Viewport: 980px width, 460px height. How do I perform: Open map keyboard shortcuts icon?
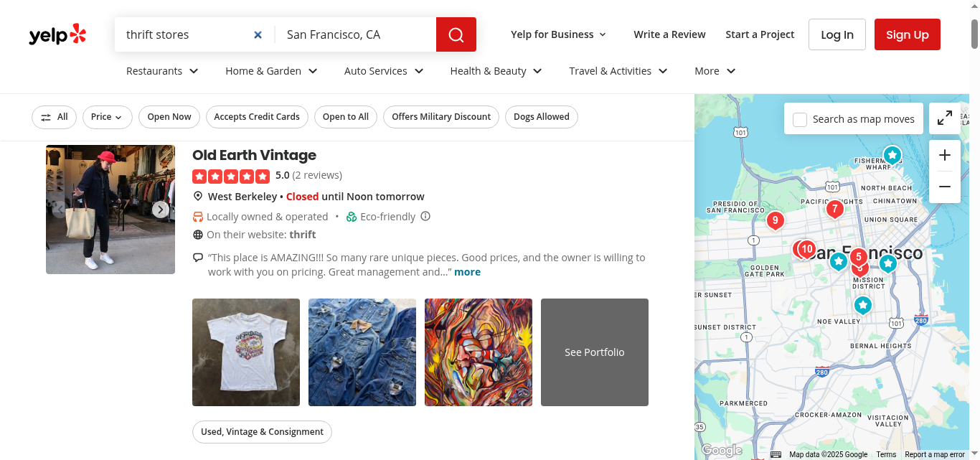(x=776, y=454)
